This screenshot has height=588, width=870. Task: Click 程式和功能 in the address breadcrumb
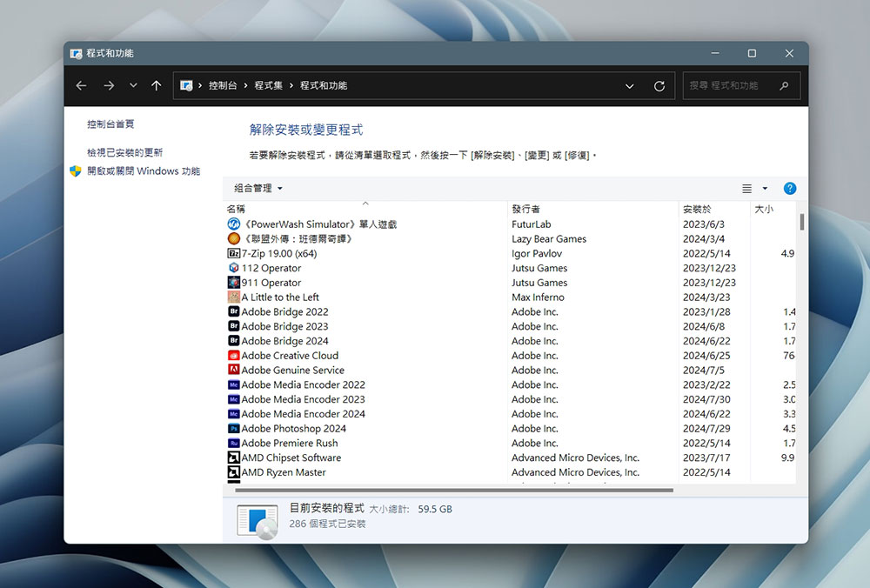point(324,85)
